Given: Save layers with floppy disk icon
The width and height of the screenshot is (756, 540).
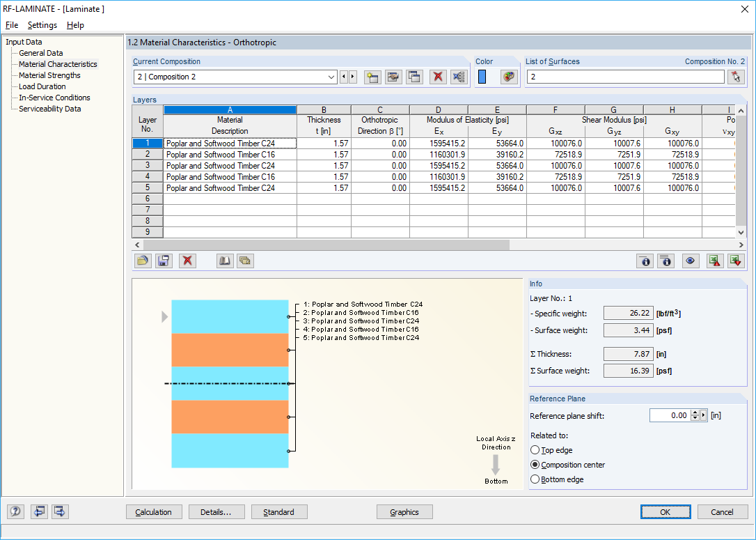Looking at the screenshot, I should pos(164,261).
